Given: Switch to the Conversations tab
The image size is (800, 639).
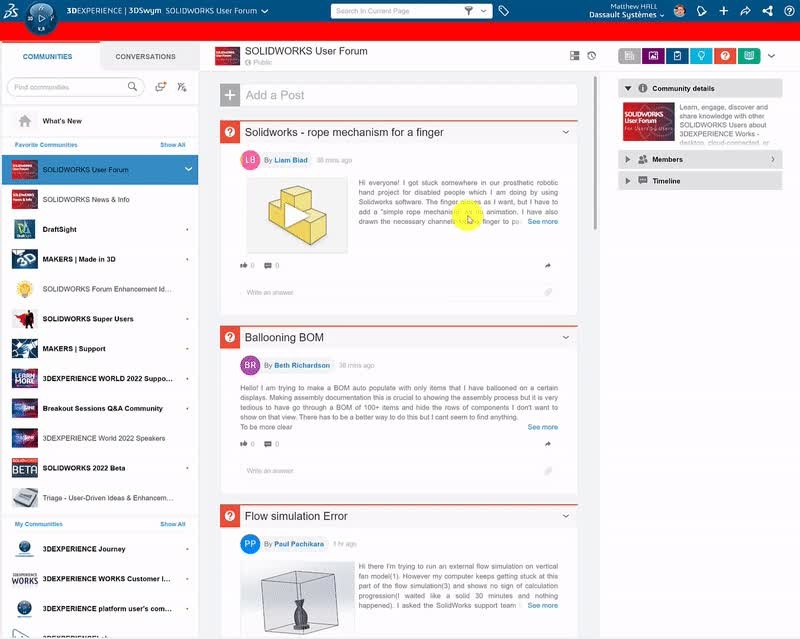Looking at the screenshot, I should click(145, 56).
